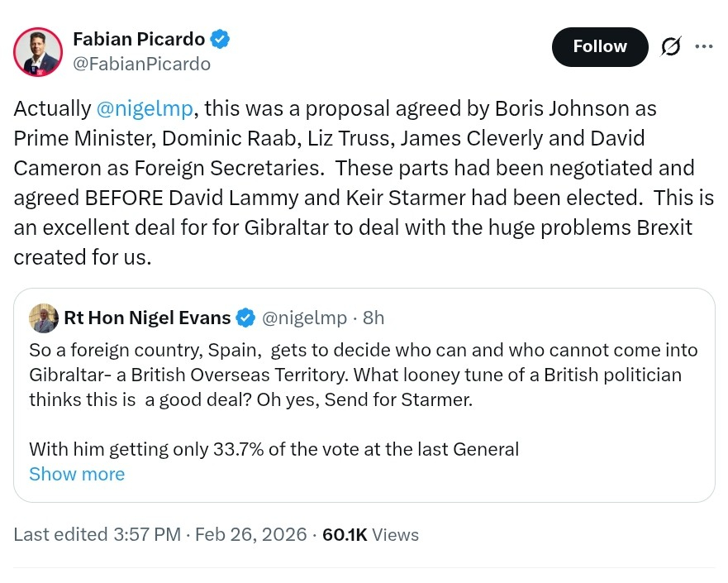The image size is (728, 583).
Task: Click the @nigelmp handle in the quoted post header
Action: 305,318
